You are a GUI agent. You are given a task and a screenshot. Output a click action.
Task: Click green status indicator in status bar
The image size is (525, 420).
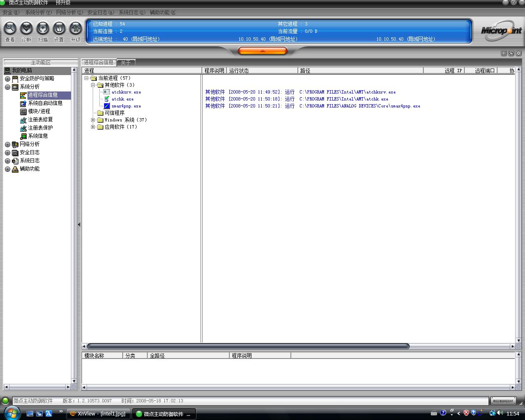(x=5, y=401)
